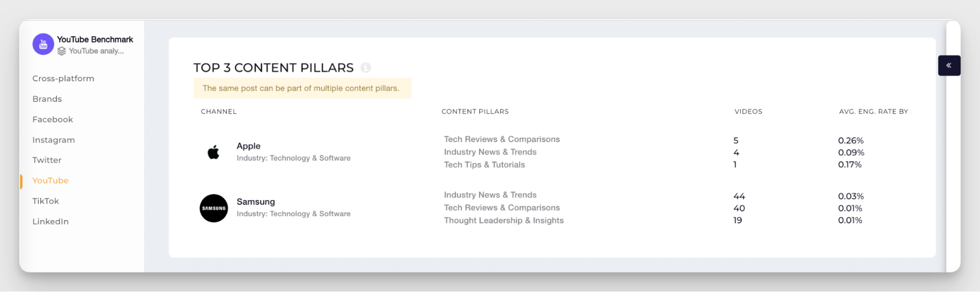Select the Apple channel logo
The height and width of the screenshot is (292, 980).
click(214, 151)
